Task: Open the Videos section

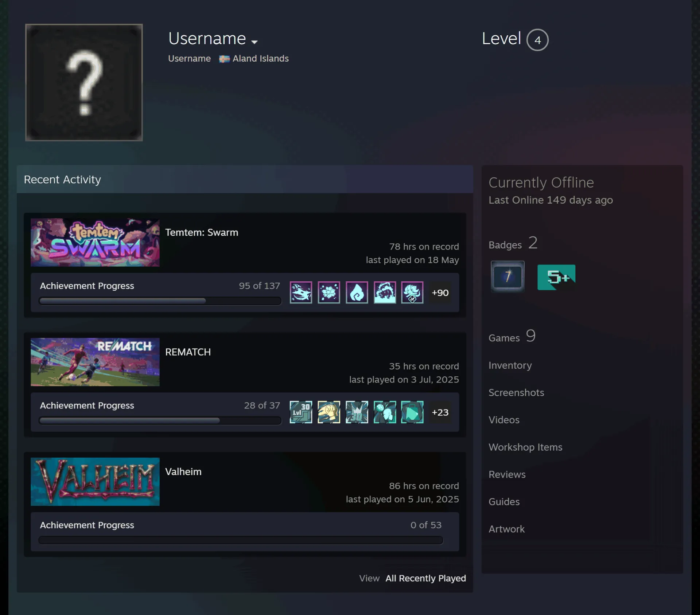Action: click(x=504, y=420)
